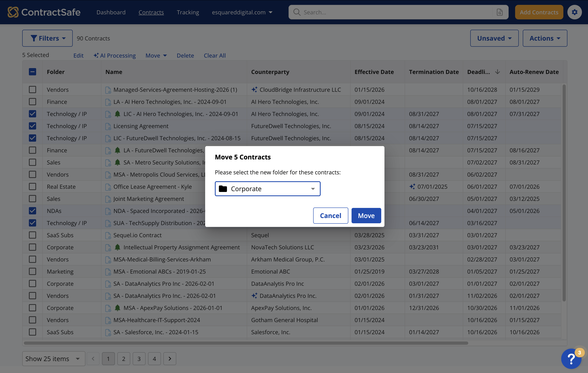Click document icon of Sequel.io Contract row
This screenshot has width=588, height=373.
pyautogui.click(x=108, y=235)
